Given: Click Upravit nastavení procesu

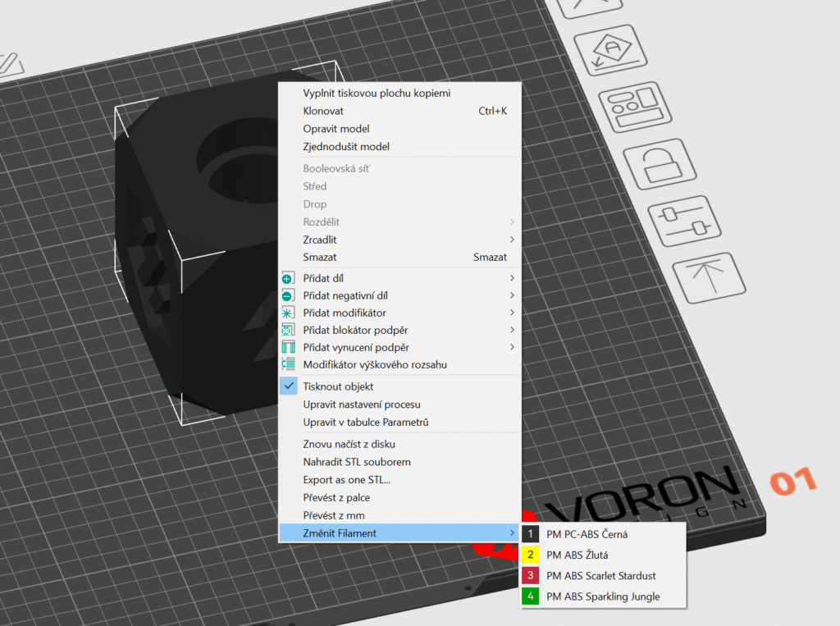Looking at the screenshot, I should [362, 404].
